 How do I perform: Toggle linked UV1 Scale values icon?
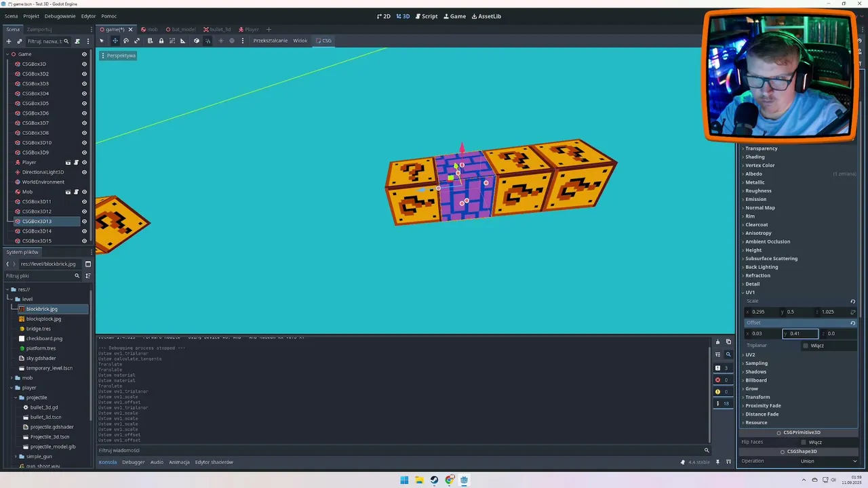(x=852, y=312)
